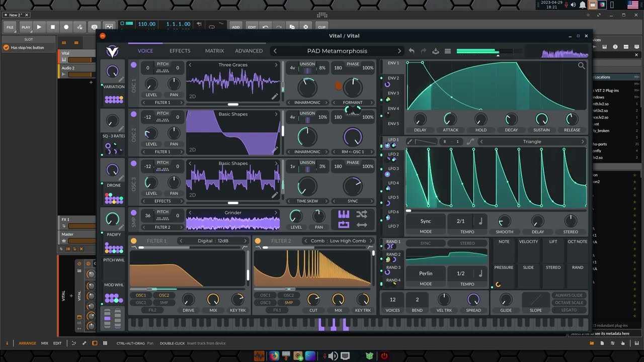Open the Firefox icon in the taskbar
This screenshot has width=644, height=362.
pos(274,356)
